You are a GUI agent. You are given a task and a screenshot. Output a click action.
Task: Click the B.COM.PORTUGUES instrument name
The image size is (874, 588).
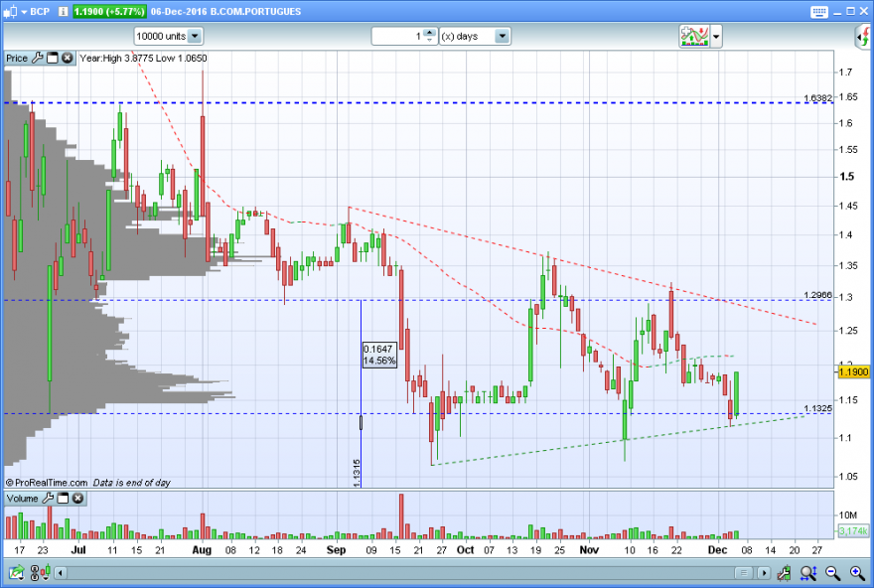256,11
